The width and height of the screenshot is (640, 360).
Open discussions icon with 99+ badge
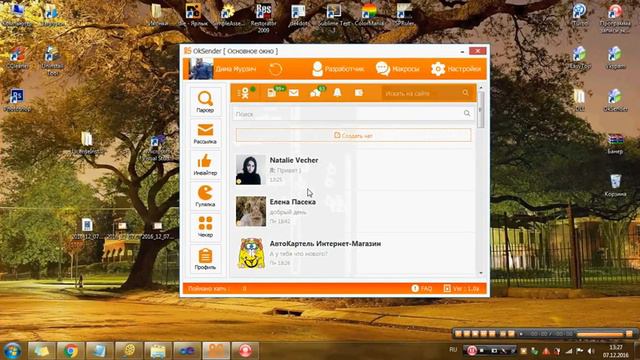(272, 93)
